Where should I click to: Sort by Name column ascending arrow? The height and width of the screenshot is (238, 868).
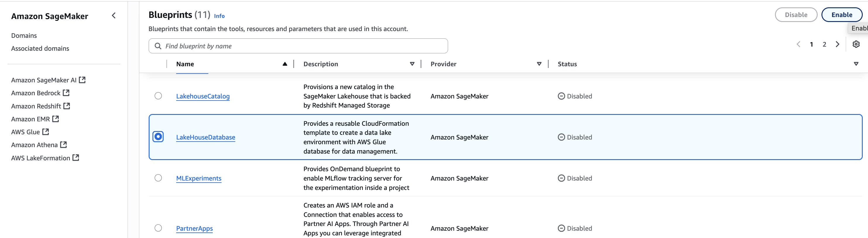point(285,64)
